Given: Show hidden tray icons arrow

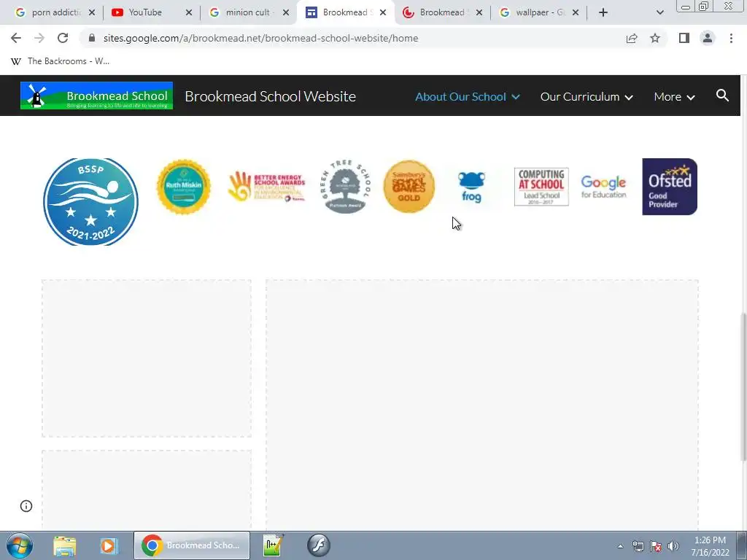Looking at the screenshot, I should (620, 546).
